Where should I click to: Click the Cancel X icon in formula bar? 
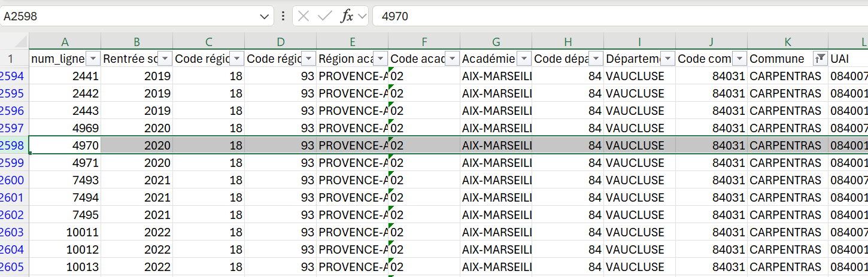point(304,17)
